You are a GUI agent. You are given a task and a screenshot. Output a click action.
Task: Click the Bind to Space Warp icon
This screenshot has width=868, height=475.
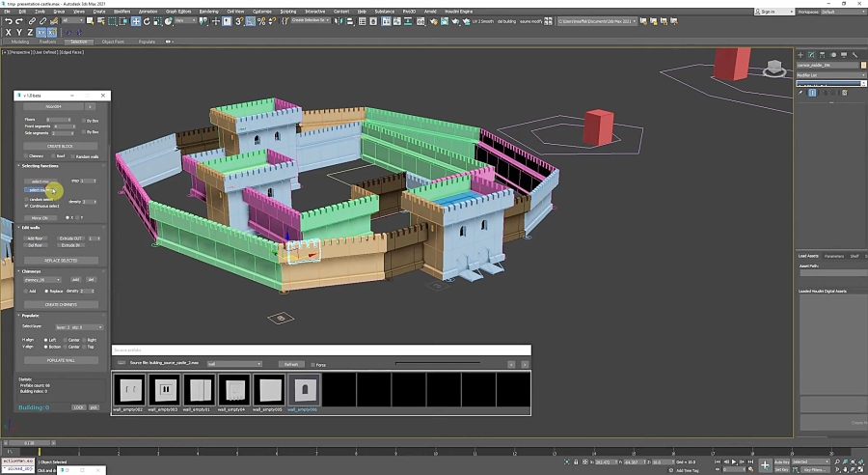click(54, 21)
